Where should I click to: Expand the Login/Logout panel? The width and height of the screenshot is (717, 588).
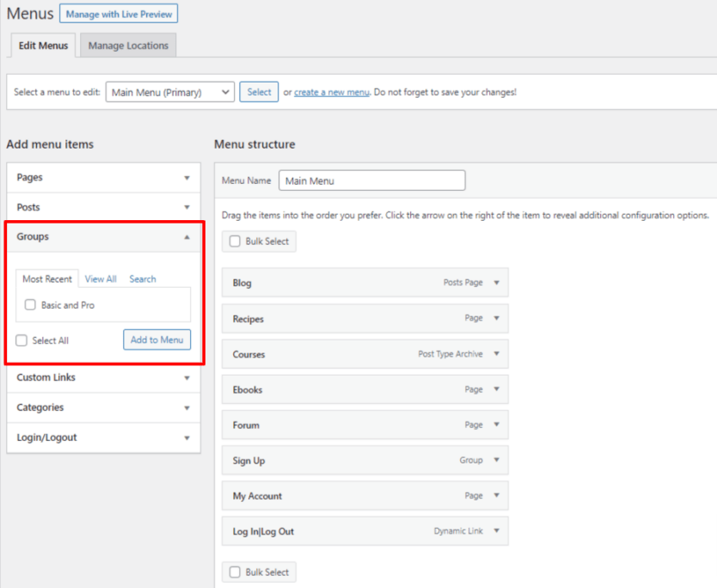tap(187, 437)
